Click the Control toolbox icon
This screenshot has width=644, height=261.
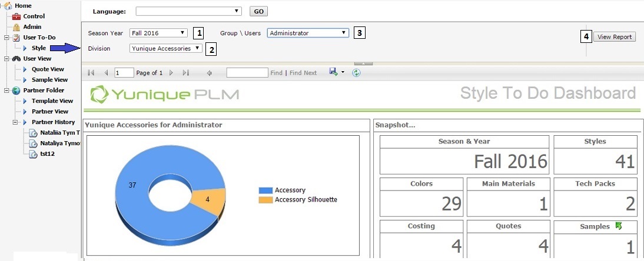(16, 16)
